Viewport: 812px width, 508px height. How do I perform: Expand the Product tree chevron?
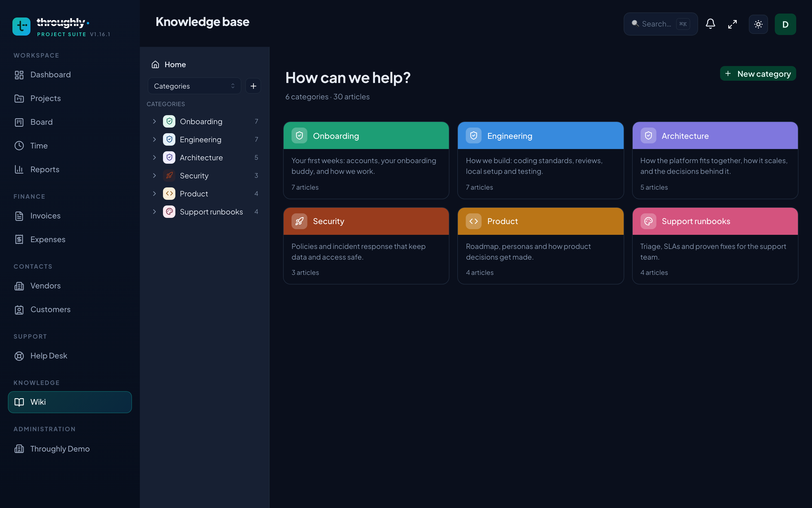coord(154,194)
